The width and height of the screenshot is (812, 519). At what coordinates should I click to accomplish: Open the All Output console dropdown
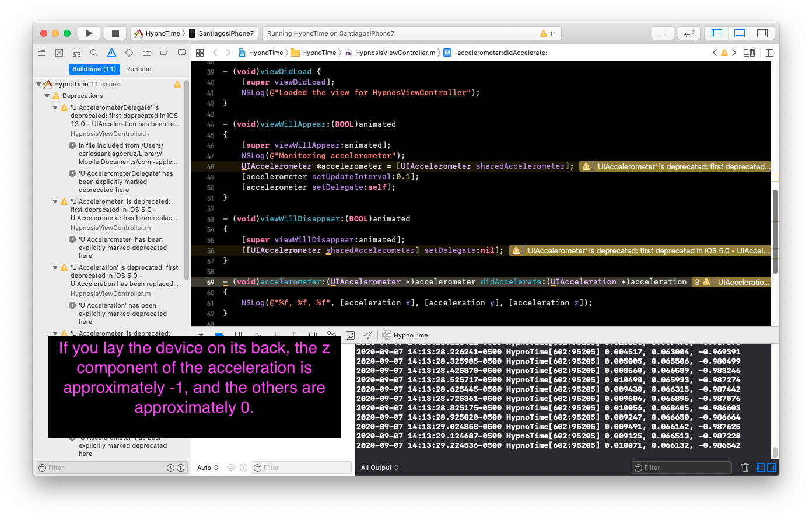[x=380, y=468]
